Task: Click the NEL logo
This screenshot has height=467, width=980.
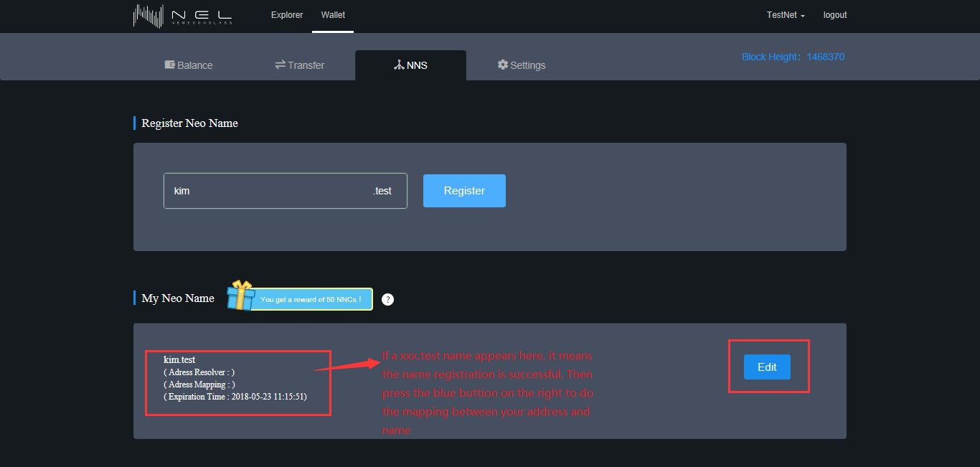Action: (182, 16)
